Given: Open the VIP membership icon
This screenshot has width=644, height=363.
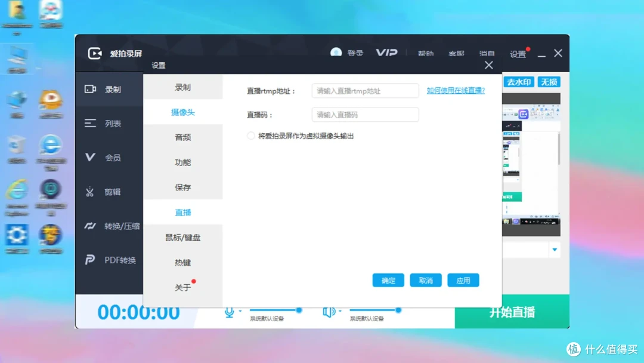Looking at the screenshot, I should pos(386,53).
